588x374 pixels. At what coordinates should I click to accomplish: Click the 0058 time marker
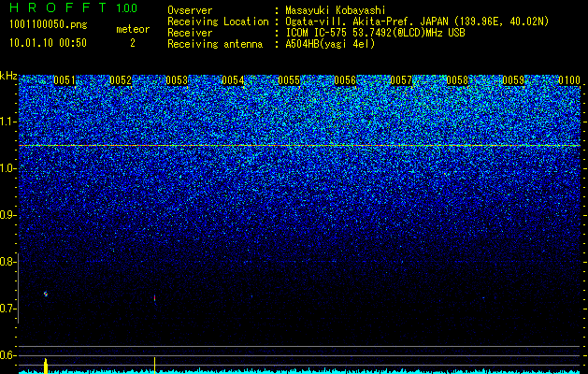(x=457, y=80)
